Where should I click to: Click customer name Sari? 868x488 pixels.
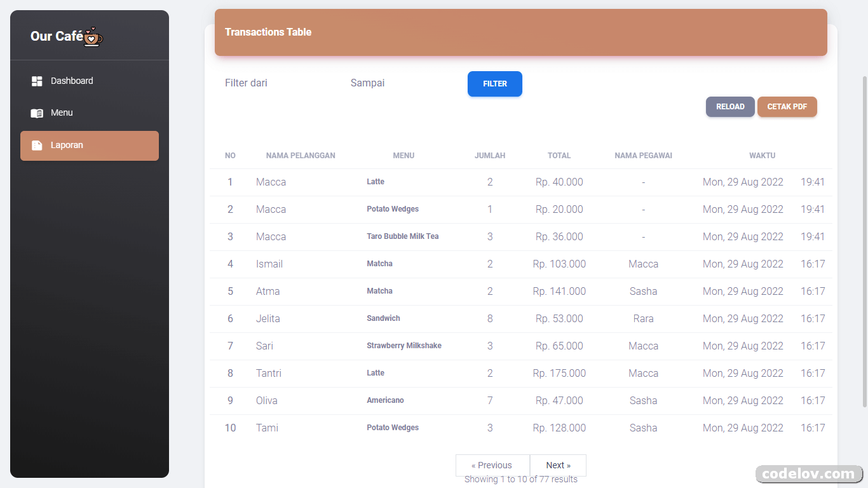[x=265, y=346]
